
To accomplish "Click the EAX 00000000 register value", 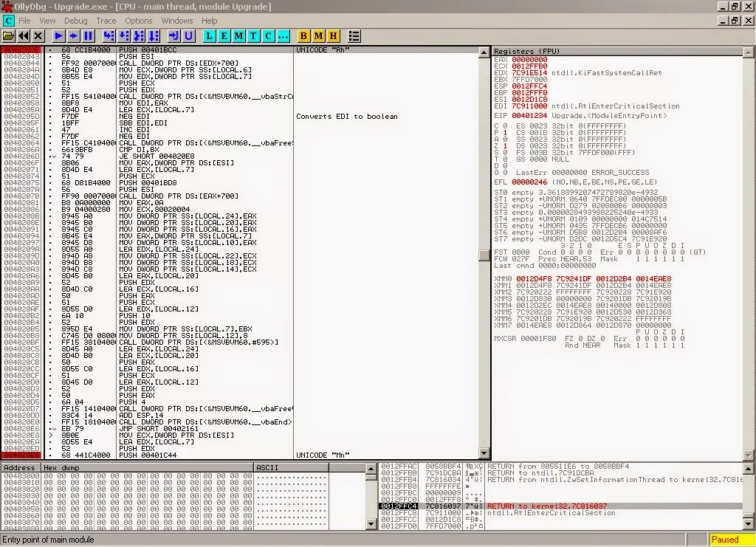I will [529, 60].
